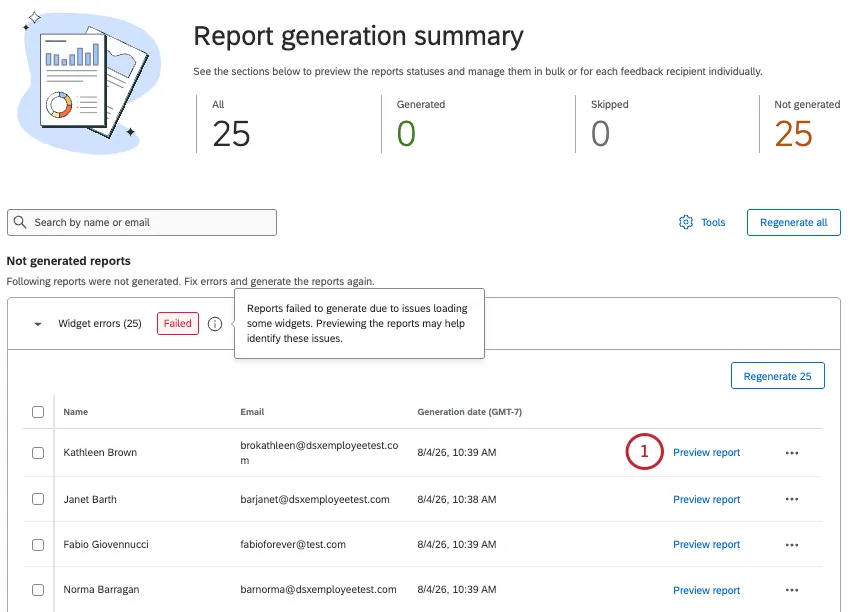Select Janet Barth's row checkbox
Image resolution: width=850 pixels, height=612 pixels.
pos(38,499)
